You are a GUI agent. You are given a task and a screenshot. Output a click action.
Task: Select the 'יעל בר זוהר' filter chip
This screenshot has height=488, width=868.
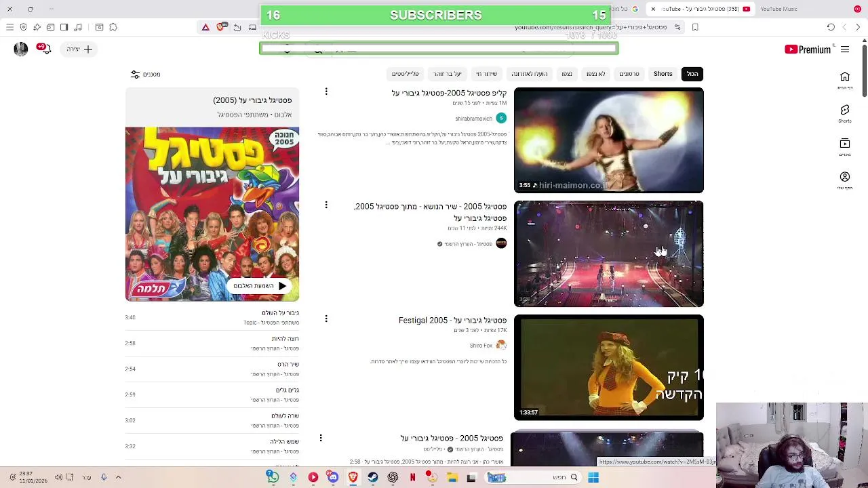pyautogui.click(x=448, y=74)
